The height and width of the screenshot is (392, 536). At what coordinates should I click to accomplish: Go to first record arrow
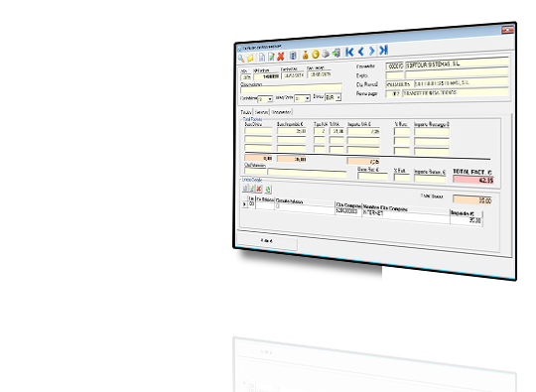pyautogui.click(x=349, y=52)
